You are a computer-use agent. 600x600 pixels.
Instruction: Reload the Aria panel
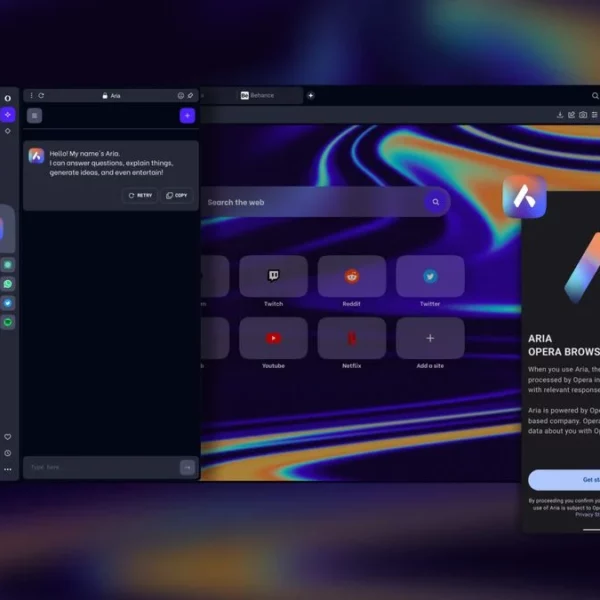(41, 95)
